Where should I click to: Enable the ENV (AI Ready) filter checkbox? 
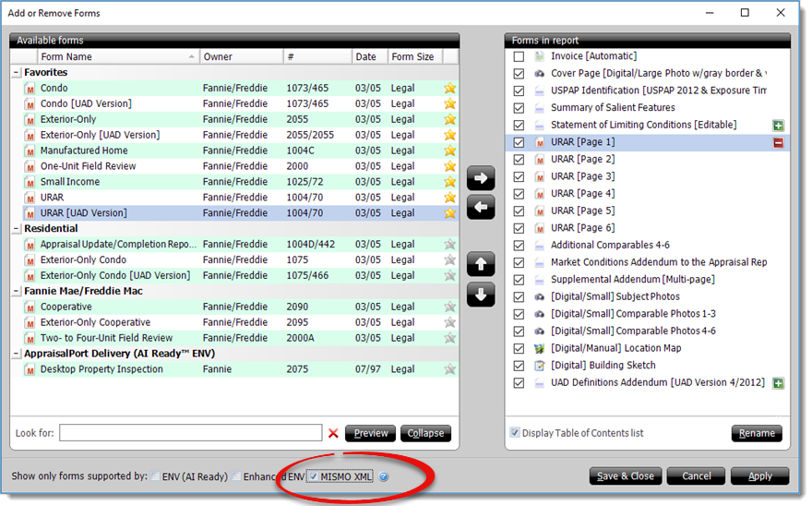(x=155, y=476)
